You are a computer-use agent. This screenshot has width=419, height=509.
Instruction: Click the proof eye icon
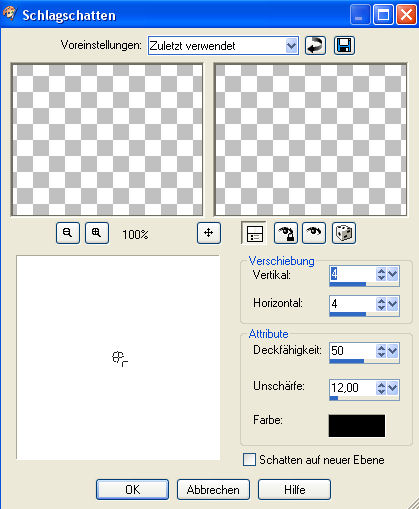(314, 233)
